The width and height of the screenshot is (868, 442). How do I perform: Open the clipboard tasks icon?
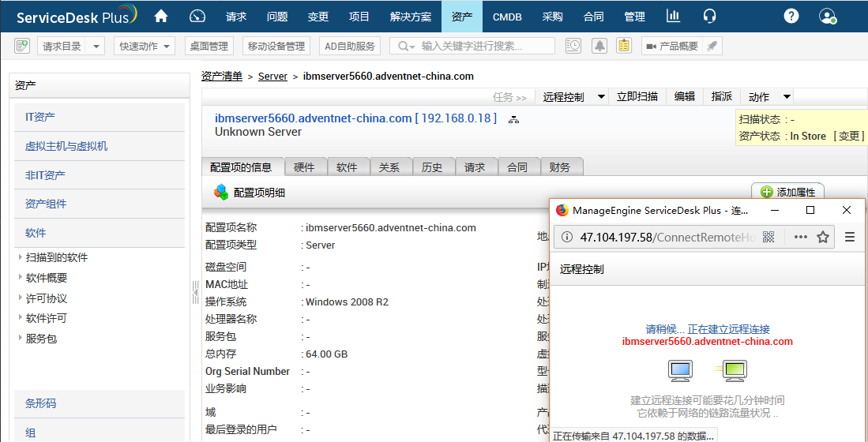coord(624,46)
